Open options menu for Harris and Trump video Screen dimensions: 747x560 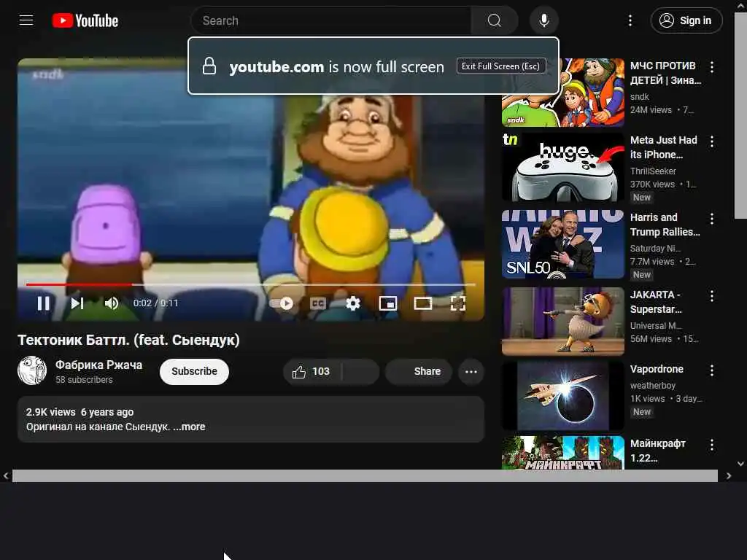(712, 219)
